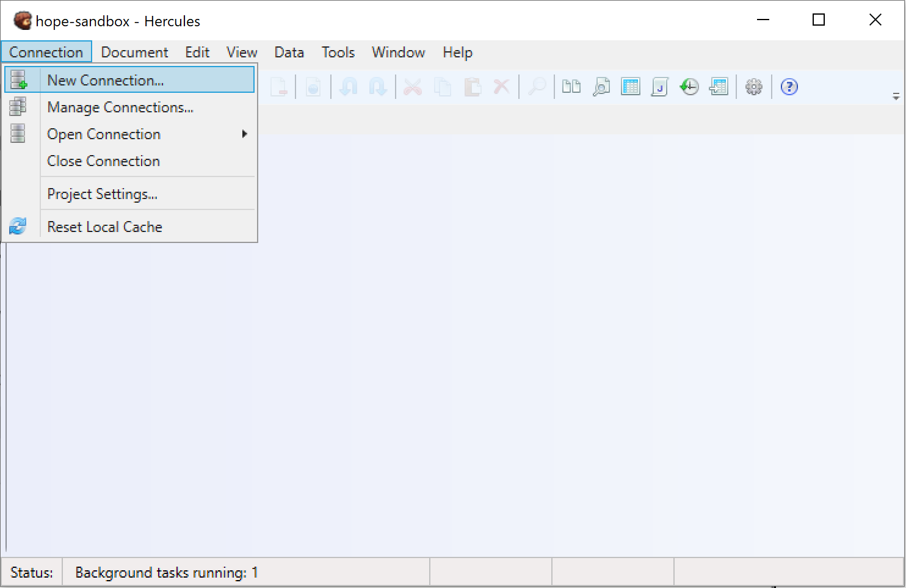The width and height of the screenshot is (906, 588).
Task: Open the Edit menu
Action: 197,52
